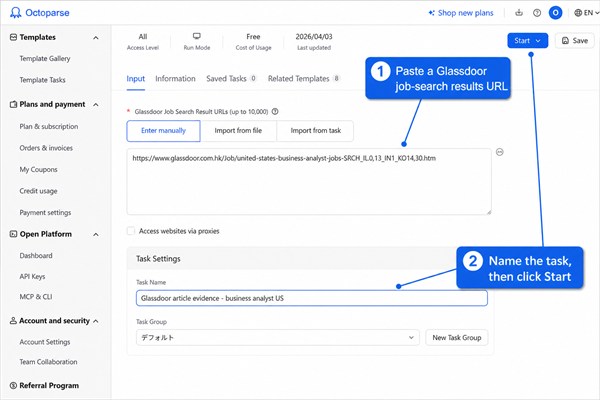Click New Task Group button

pyautogui.click(x=457, y=338)
